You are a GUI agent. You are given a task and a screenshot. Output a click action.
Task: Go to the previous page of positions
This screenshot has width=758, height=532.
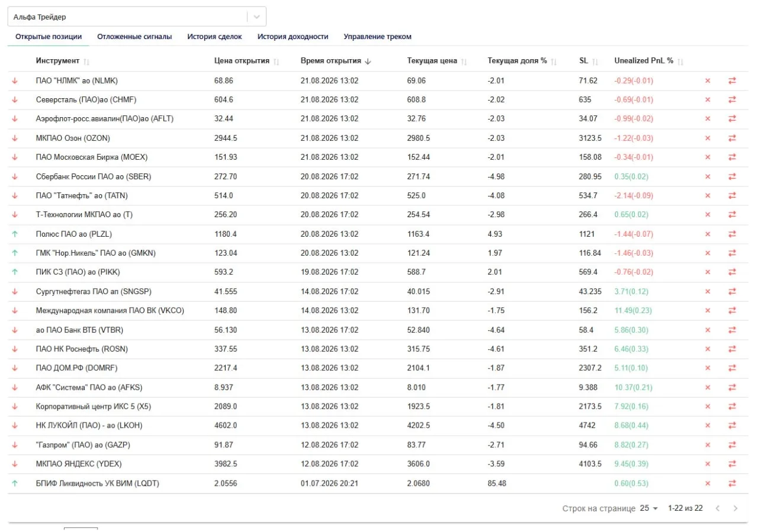pyautogui.click(x=718, y=508)
